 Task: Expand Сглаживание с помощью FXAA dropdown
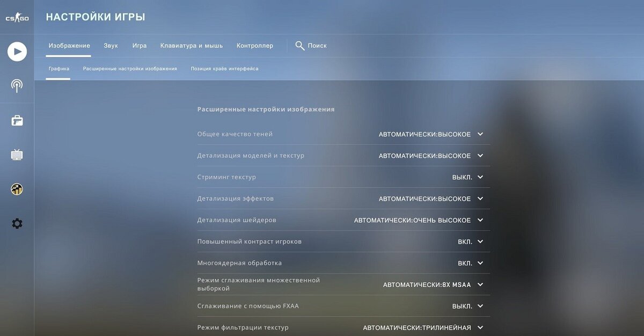467,306
